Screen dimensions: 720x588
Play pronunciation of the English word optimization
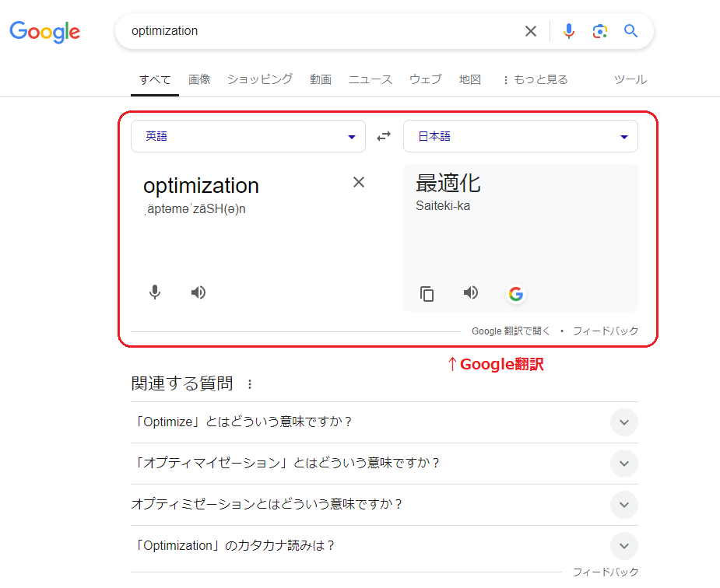[198, 292]
